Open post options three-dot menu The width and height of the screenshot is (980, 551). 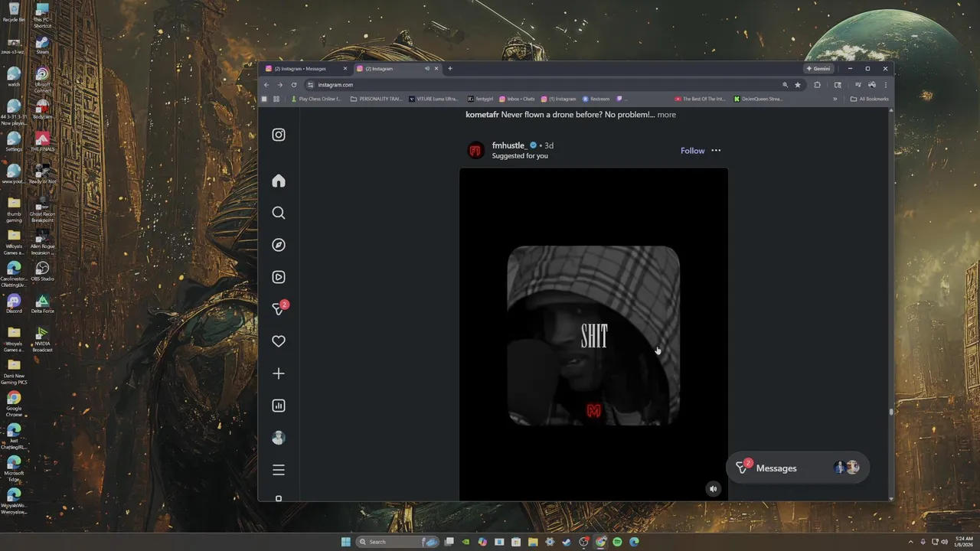tap(716, 151)
